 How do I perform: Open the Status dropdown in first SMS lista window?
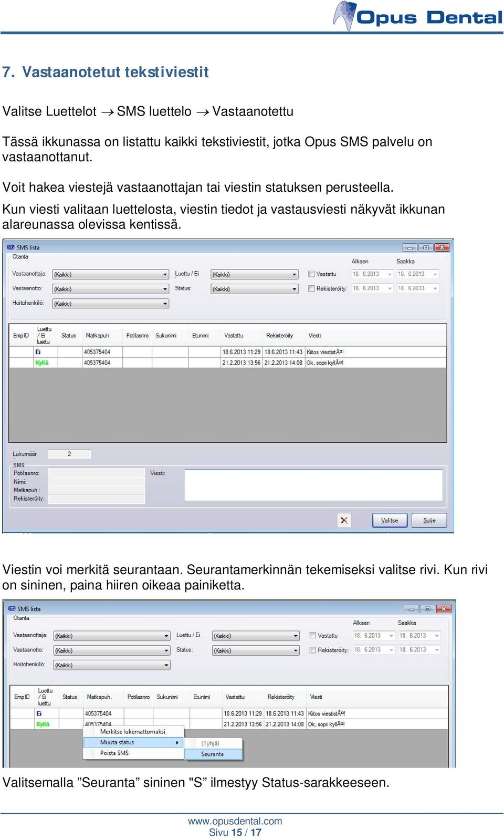[x=255, y=289]
